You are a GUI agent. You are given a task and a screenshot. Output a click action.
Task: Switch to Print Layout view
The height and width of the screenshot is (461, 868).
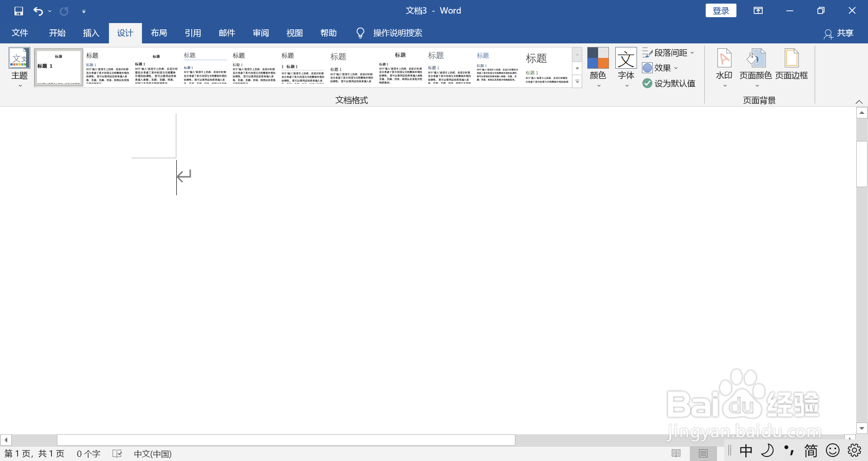click(703, 453)
